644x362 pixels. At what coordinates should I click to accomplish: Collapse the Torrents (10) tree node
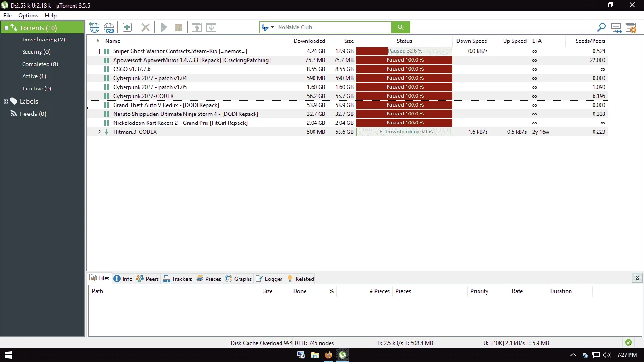coord(6,28)
